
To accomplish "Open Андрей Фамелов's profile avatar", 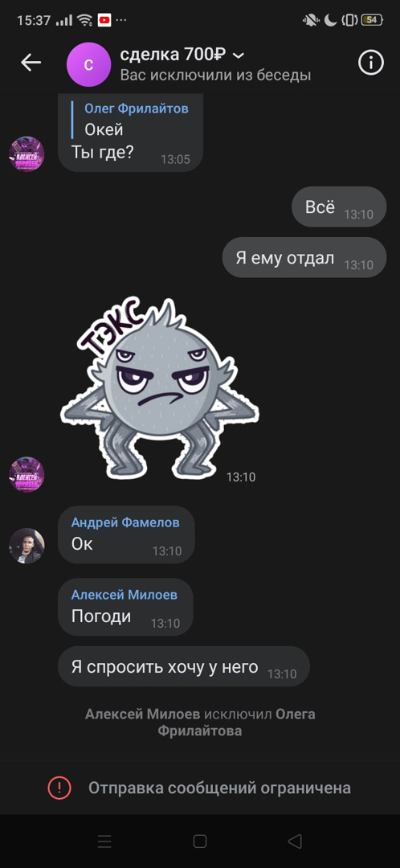I will coord(27,546).
